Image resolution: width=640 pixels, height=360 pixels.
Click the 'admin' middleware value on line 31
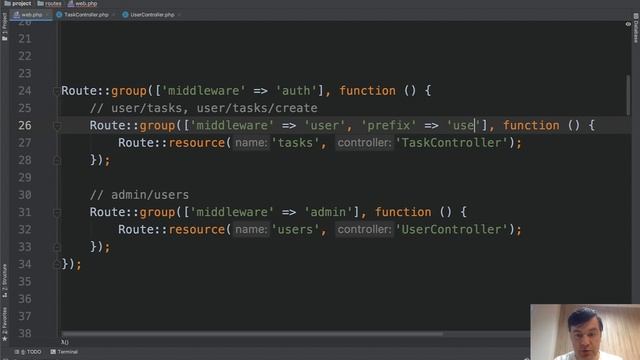[x=328, y=212]
